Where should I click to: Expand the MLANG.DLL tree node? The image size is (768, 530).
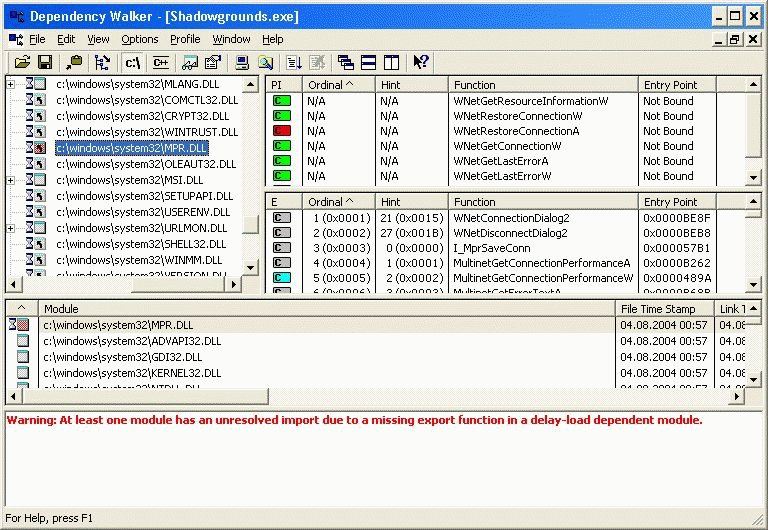(10, 84)
